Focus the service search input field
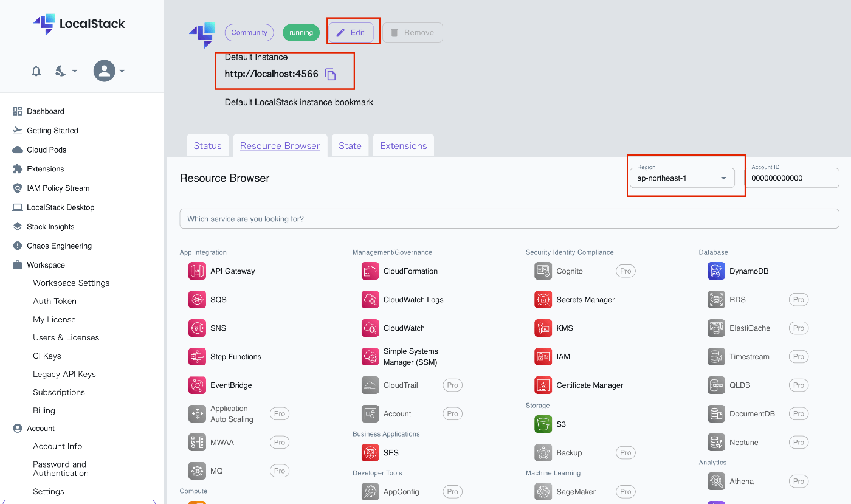 click(509, 219)
